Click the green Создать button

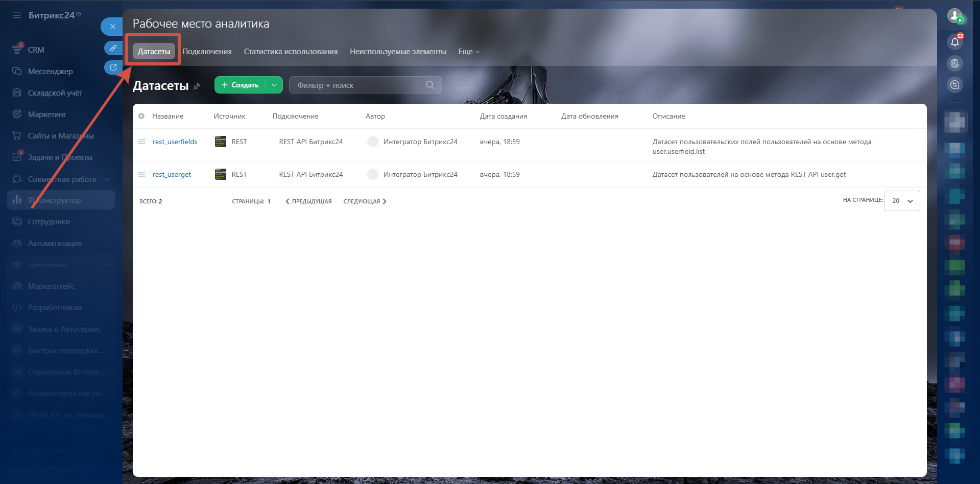(x=240, y=85)
